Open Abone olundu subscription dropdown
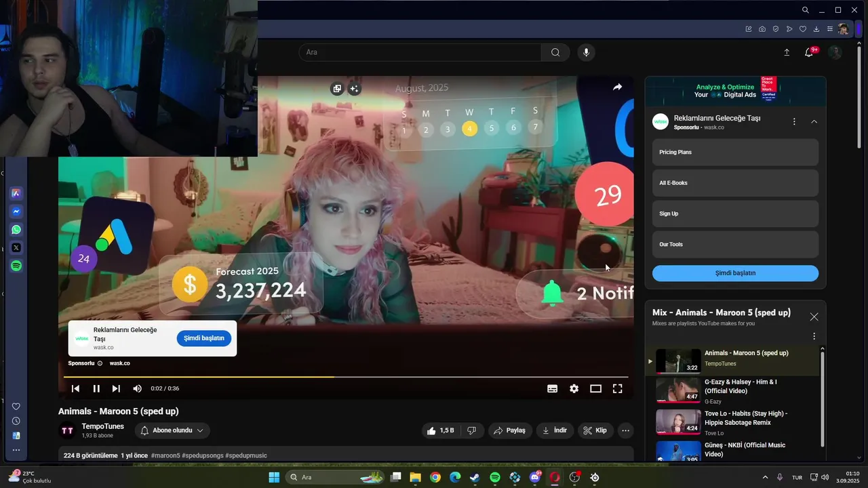This screenshot has width=868, height=488. click(172, 430)
